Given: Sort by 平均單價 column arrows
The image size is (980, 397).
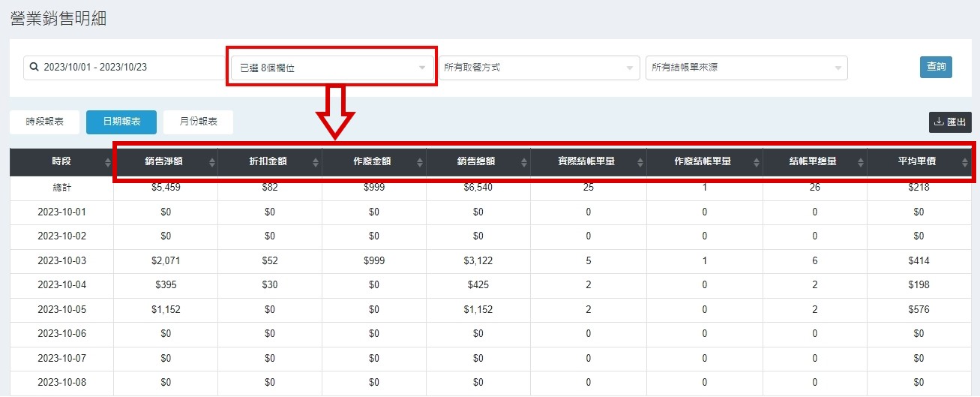Looking at the screenshot, I should pos(964,162).
